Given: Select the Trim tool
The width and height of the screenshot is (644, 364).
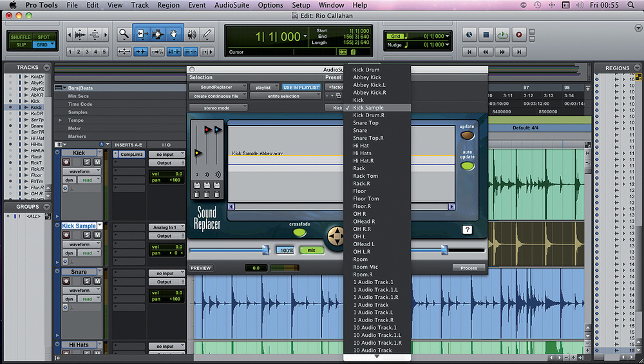Looking at the screenshot, I should click(142, 35).
